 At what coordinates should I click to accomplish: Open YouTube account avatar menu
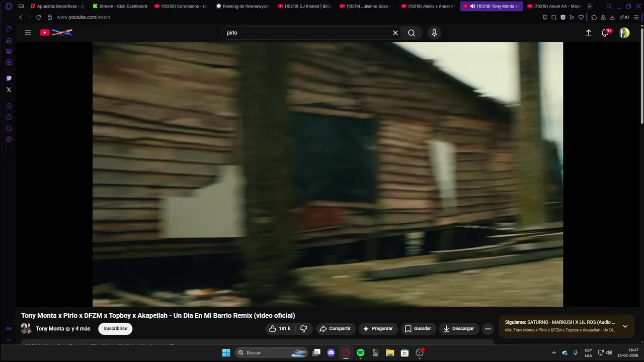coord(624,33)
